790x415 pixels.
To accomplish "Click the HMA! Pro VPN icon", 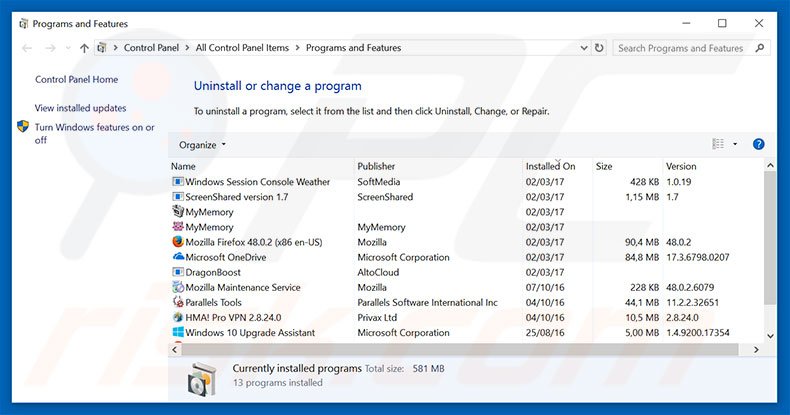I will (x=178, y=317).
